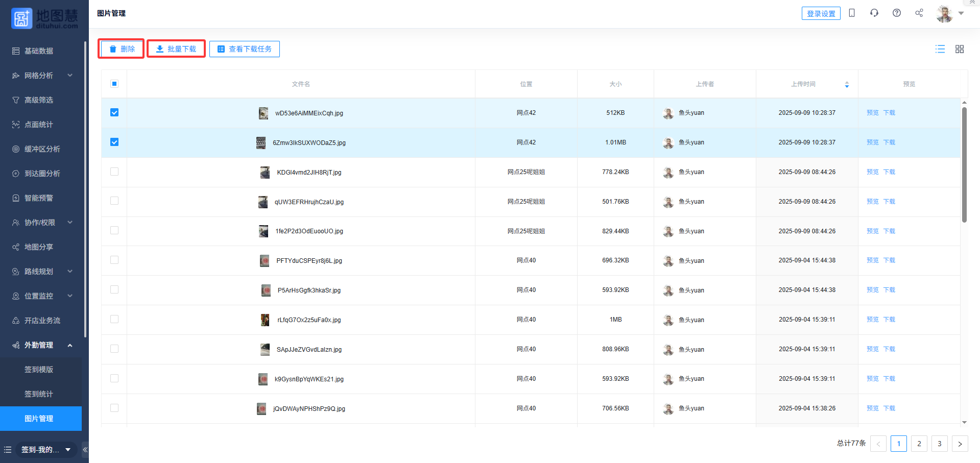Screen dimensions: 980x463
Task: Go to 高级筛选 in the sidebar
Action: tap(39, 100)
